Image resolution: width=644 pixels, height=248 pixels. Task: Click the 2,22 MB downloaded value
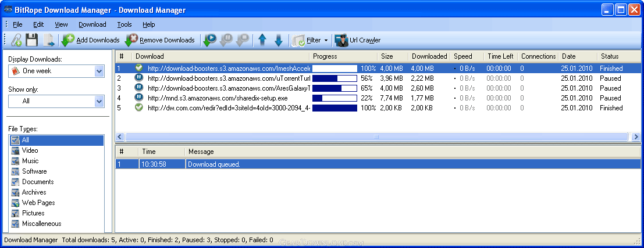[422, 78]
